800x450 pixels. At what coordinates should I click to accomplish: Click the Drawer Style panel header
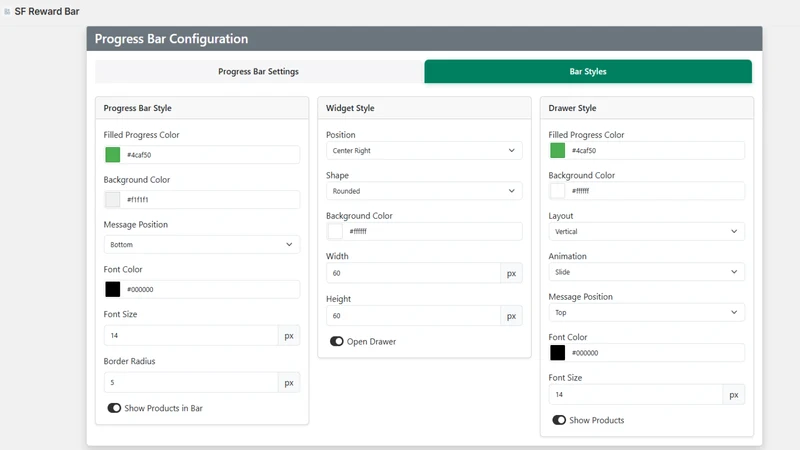(x=646, y=108)
